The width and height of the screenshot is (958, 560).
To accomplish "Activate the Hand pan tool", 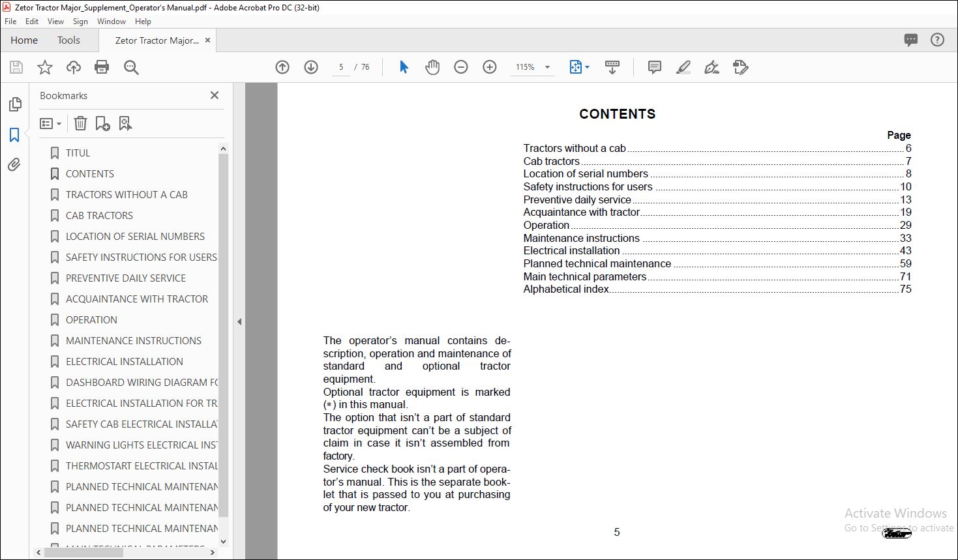I will [x=432, y=67].
